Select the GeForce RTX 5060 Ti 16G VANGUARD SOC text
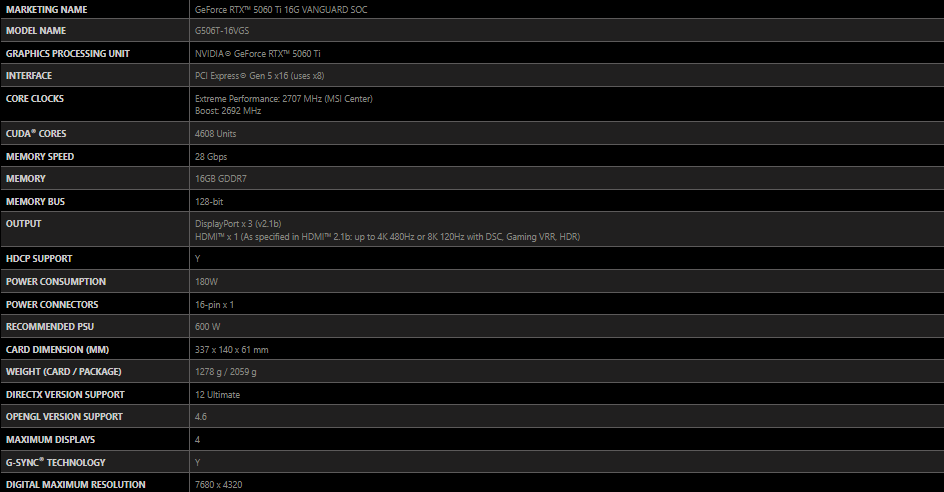The width and height of the screenshot is (944, 492). pos(281,10)
